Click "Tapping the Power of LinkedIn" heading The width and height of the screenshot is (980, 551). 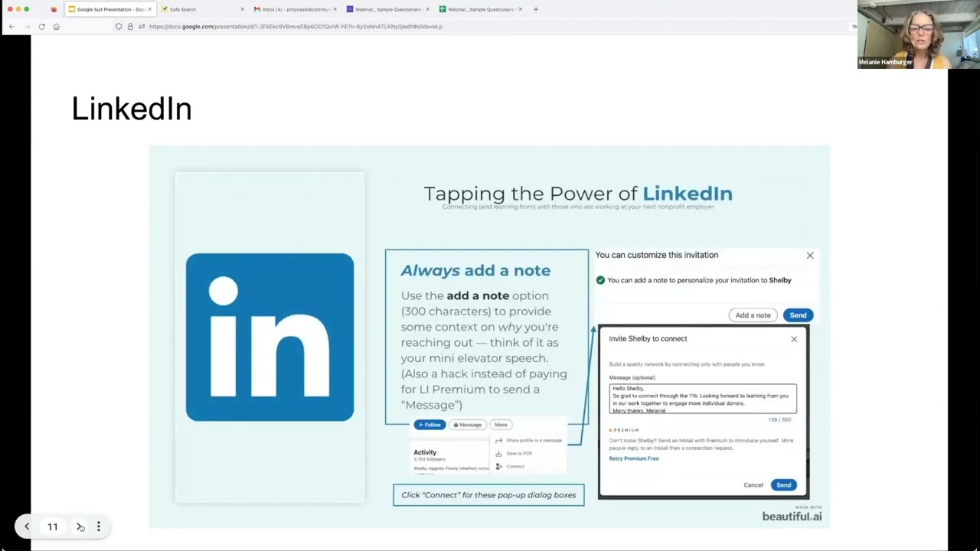578,194
